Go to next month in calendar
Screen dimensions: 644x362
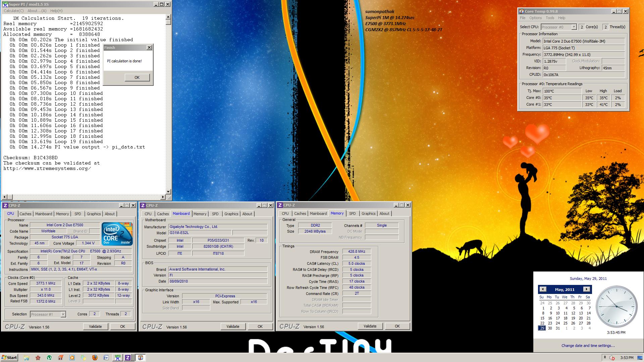(x=586, y=289)
